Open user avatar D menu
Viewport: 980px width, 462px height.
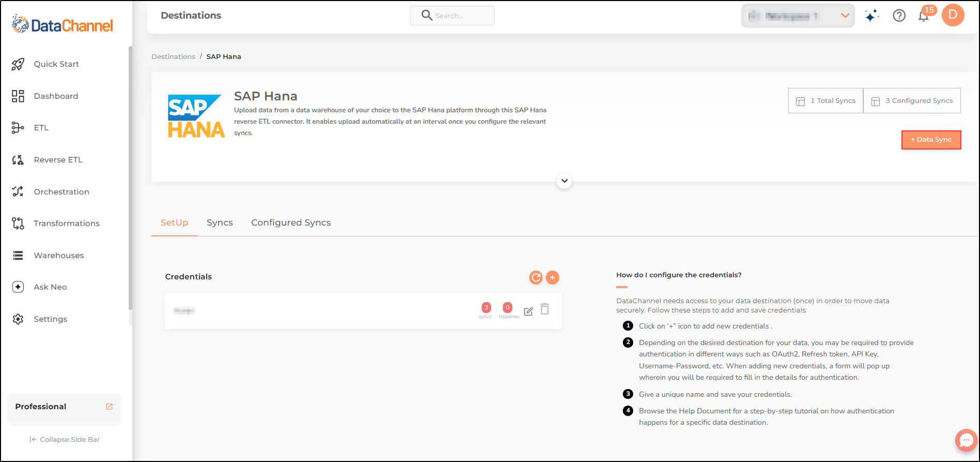(953, 15)
